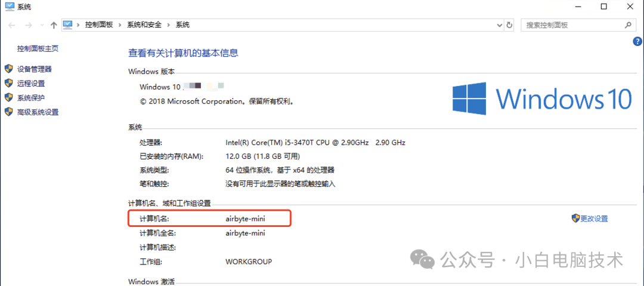Click 更改设置 link

coord(594,219)
